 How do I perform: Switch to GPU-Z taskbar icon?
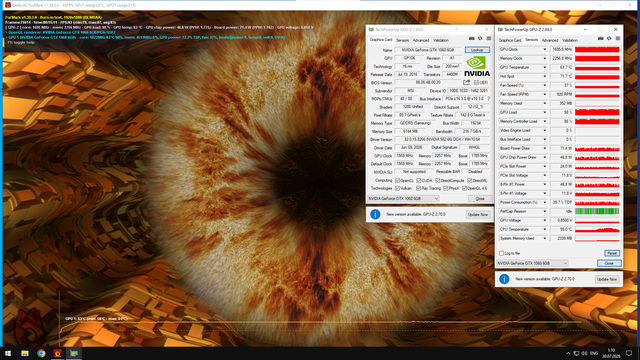[x=74, y=353]
